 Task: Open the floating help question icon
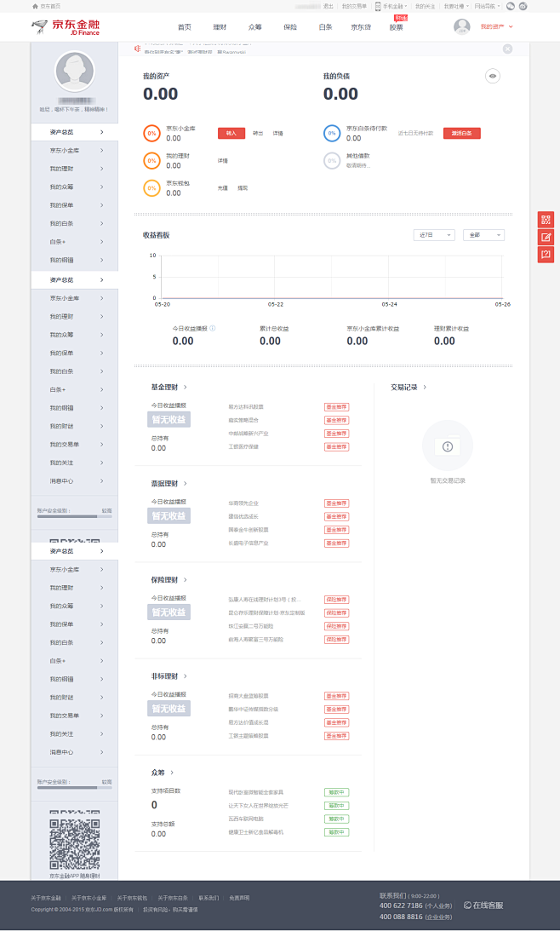[x=546, y=255]
